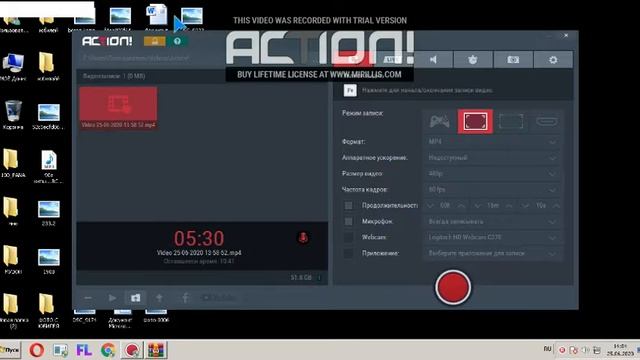Decrease duration seconds value
Viewport: 640px width, 360px height.
pyautogui.click(x=525, y=206)
